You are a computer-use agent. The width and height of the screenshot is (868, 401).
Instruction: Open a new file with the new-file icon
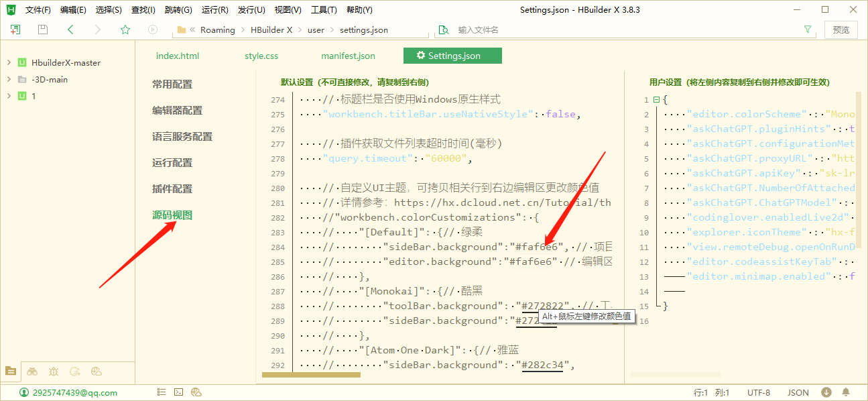pyautogui.click(x=15, y=30)
